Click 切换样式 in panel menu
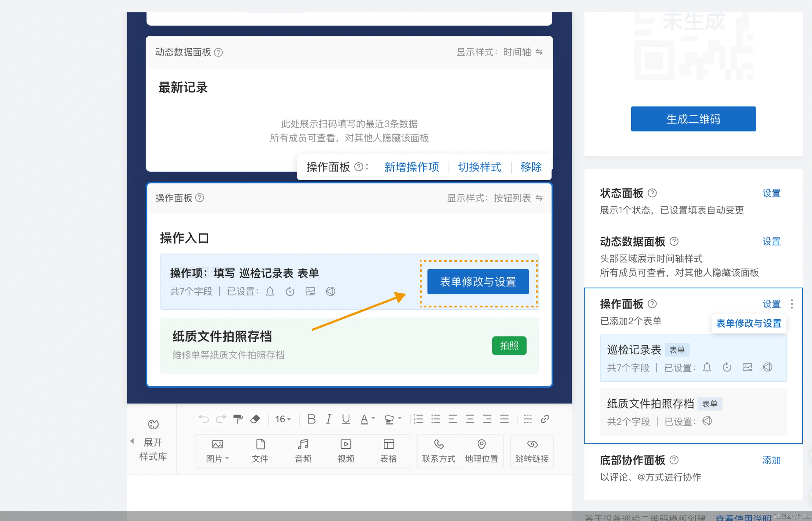 [x=479, y=167]
